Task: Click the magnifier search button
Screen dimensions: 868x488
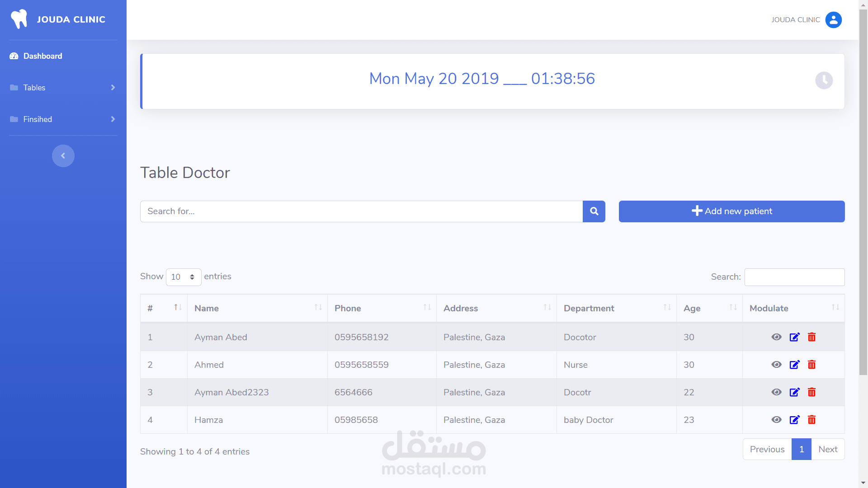Action: [x=594, y=211]
